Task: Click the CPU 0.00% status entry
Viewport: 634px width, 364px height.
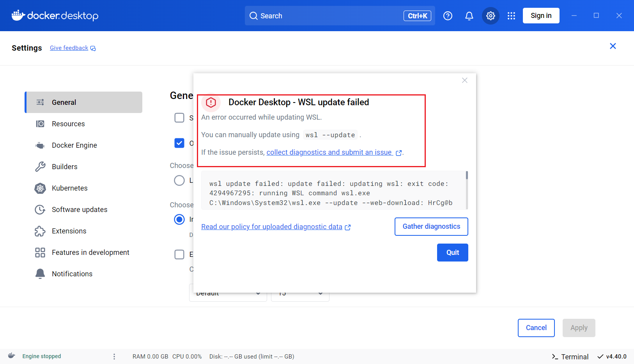Action: [x=187, y=357]
